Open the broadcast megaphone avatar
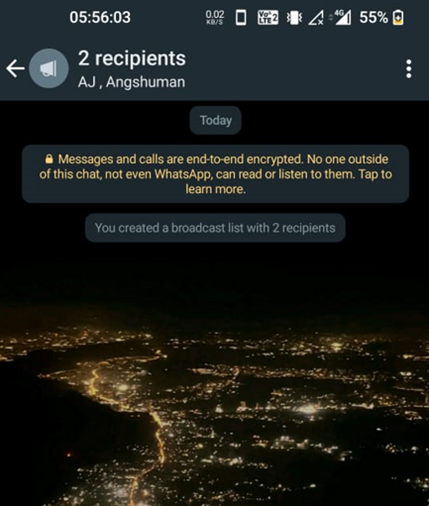 point(49,68)
